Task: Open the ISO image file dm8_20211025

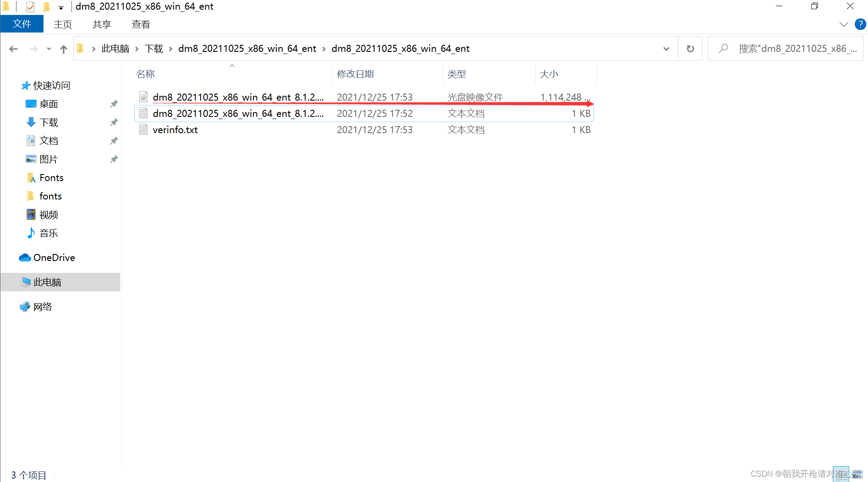Action: pos(239,97)
